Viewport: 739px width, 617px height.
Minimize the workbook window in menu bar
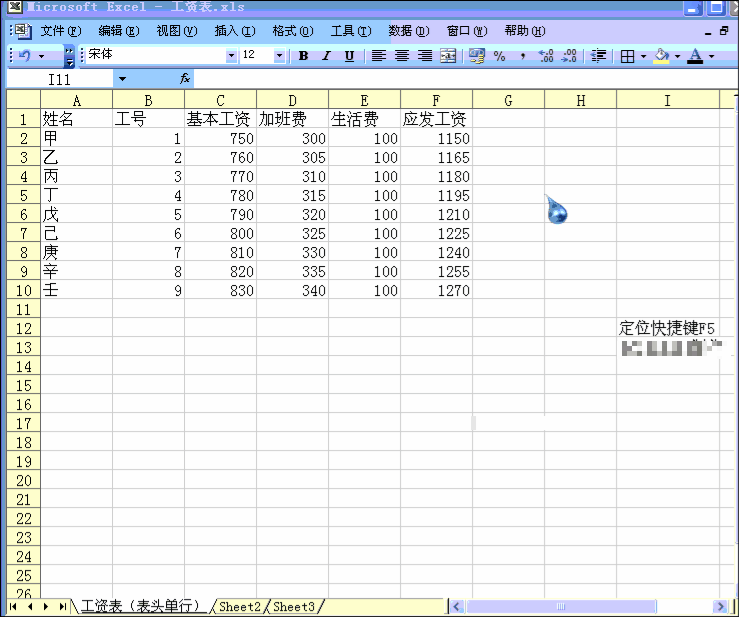(708, 32)
